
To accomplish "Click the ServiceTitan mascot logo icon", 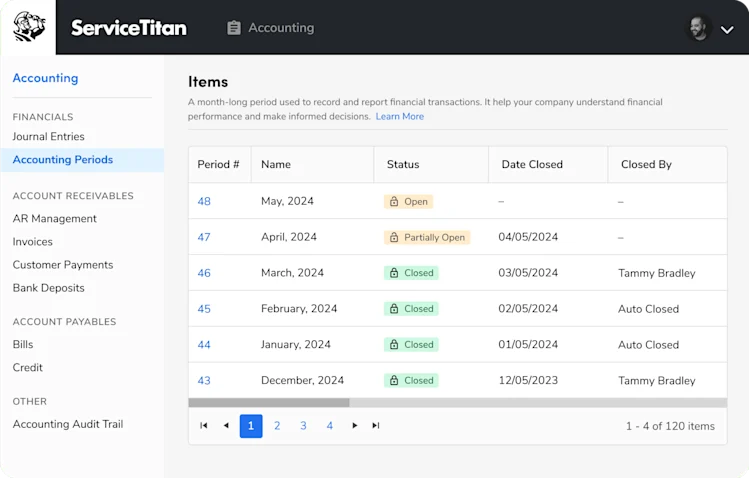I will [29, 27].
